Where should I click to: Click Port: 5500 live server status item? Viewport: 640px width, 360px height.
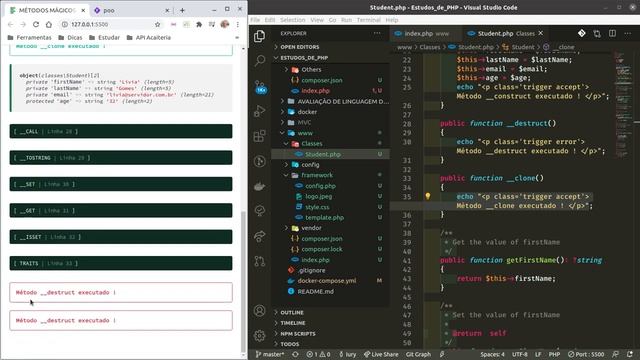tap(586, 354)
